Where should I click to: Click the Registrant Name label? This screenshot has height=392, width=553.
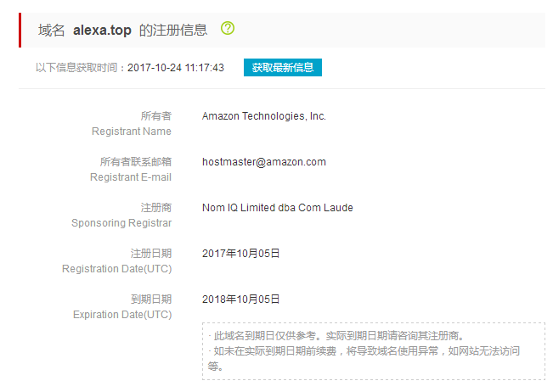(132, 132)
